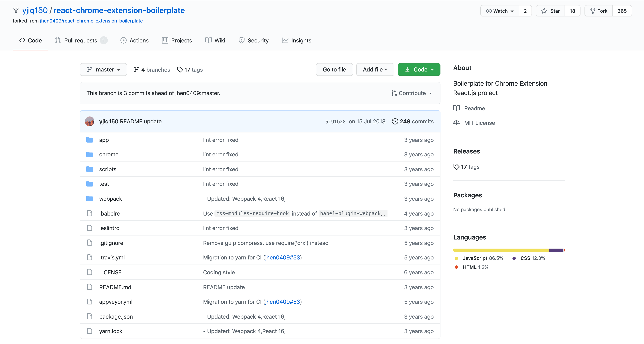Click the commit history clock icon
The width and height of the screenshot is (644, 344).
pyautogui.click(x=395, y=121)
